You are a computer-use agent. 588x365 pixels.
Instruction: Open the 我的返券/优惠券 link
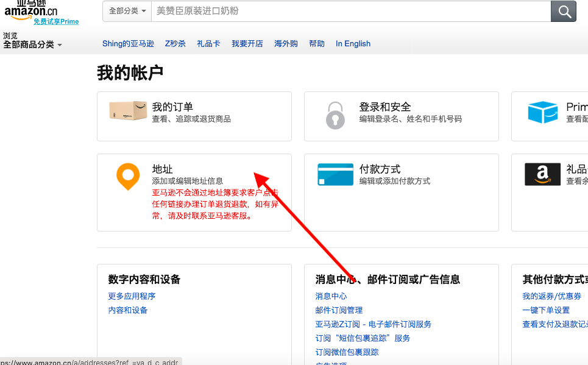pyautogui.click(x=552, y=296)
